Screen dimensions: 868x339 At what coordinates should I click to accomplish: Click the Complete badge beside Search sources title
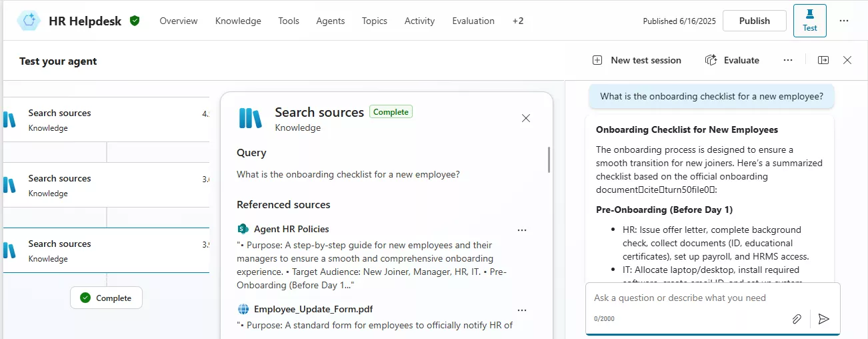tap(391, 112)
